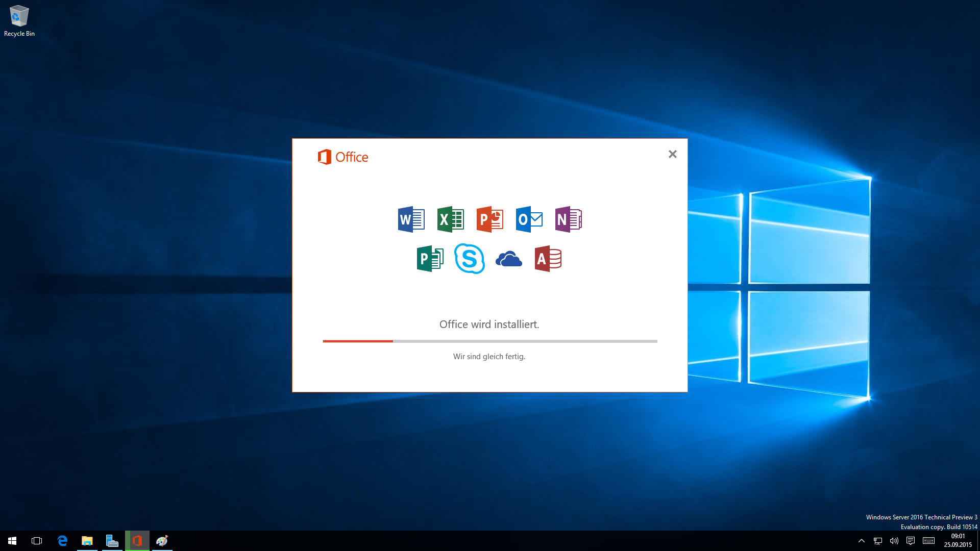
Task: Click the Outlook icon in the installer
Action: coord(529,219)
